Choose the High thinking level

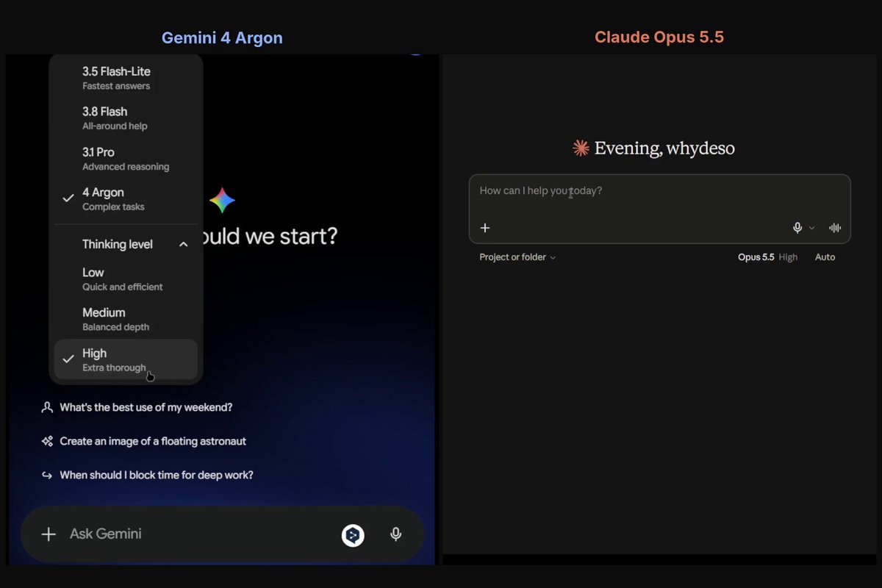tap(126, 359)
